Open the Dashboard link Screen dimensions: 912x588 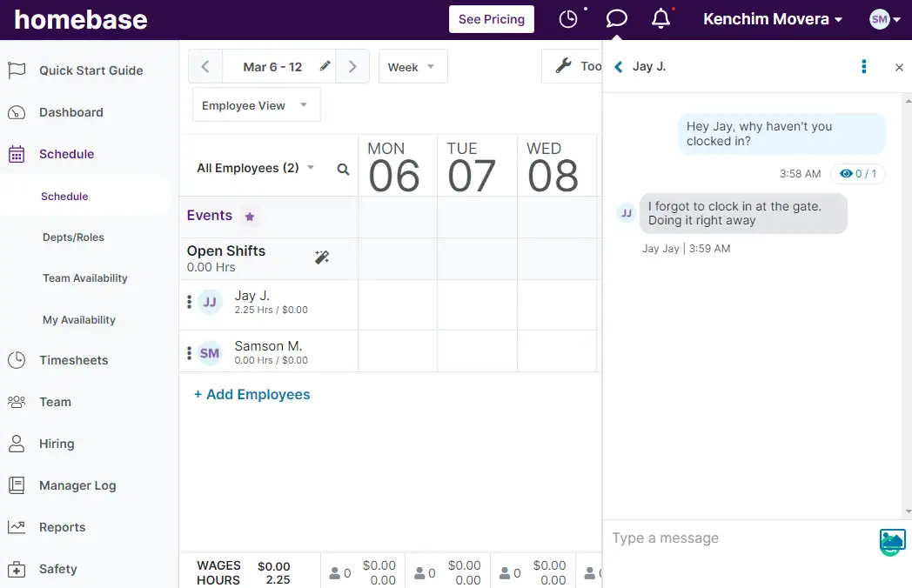pos(71,112)
